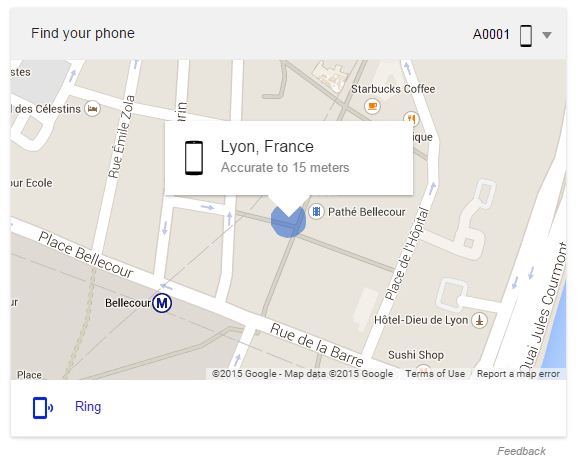This screenshot has width=579, height=462.
Task: Open the Terms of Use link
Action: 435,374
